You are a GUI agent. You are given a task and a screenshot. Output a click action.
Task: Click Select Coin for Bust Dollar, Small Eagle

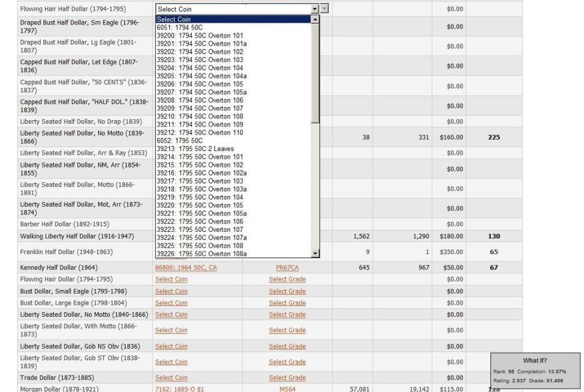click(x=171, y=291)
